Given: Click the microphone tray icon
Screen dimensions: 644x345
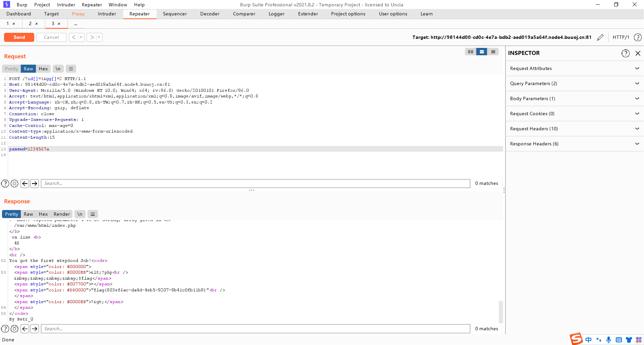Looking at the screenshot, I should [608, 340].
